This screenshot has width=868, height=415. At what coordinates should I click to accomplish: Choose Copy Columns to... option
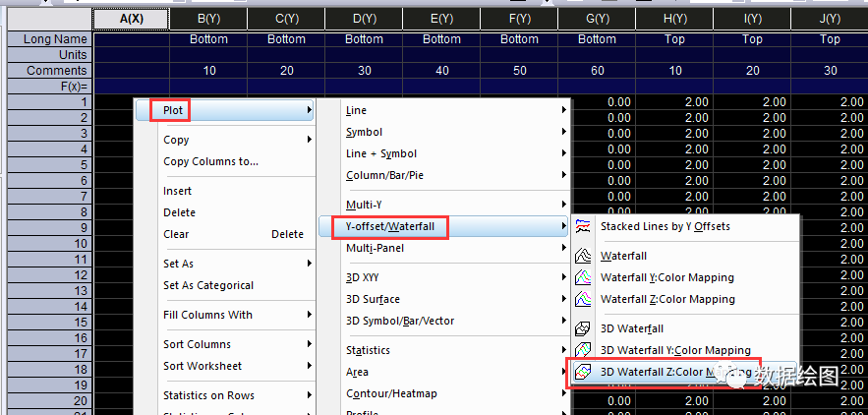(x=225, y=161)
